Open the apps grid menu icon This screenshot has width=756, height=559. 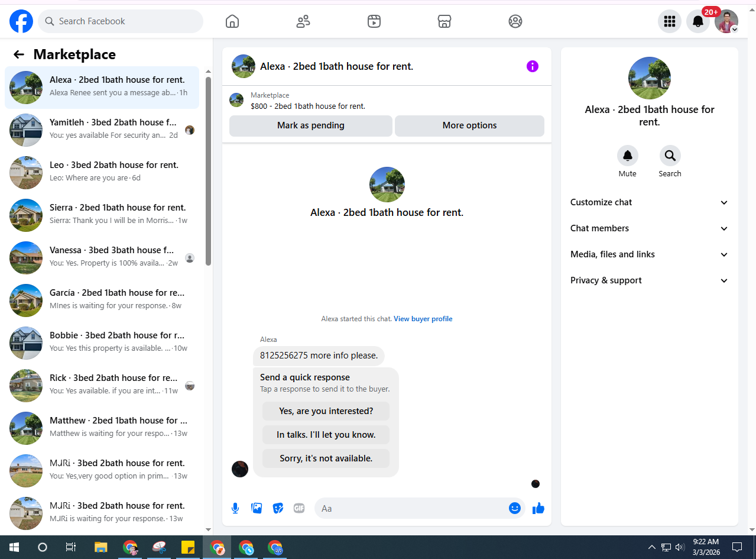pos(670,21)
